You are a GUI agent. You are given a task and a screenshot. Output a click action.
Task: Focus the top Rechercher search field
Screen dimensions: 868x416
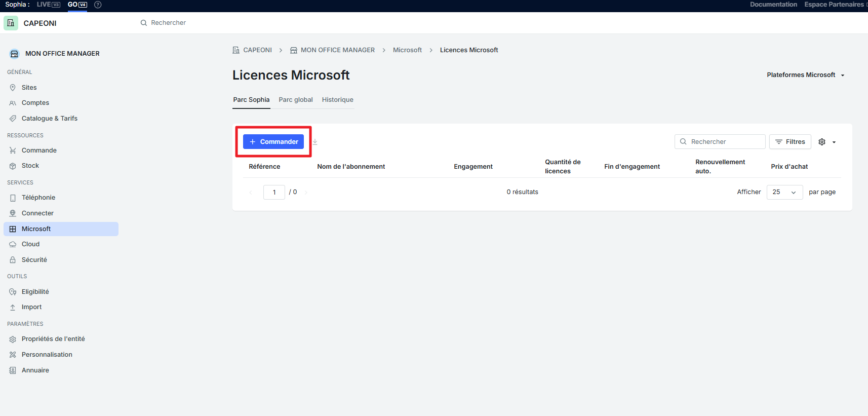(x=169, y=23)
